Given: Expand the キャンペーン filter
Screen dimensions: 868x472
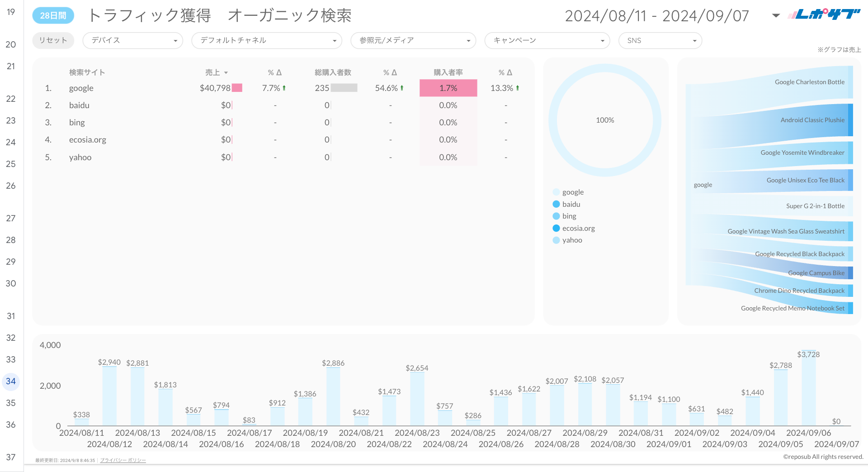Looking at the screenshot, I should coord(602,40).
